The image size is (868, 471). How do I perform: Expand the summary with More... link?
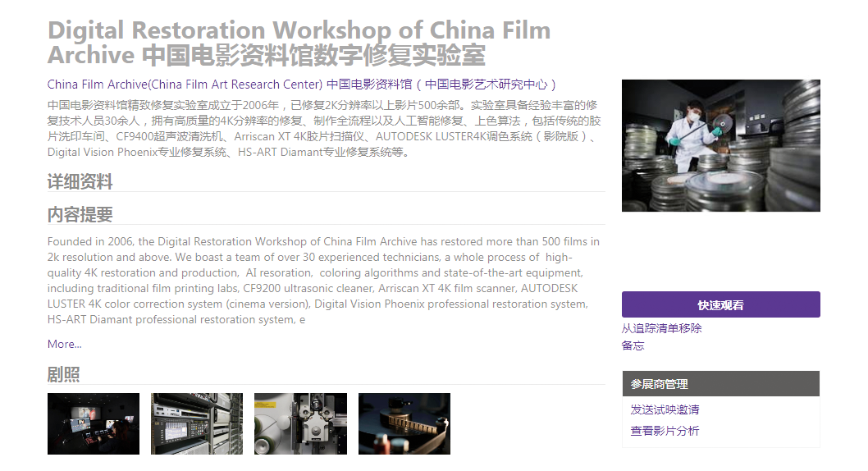tap(64, 344)
